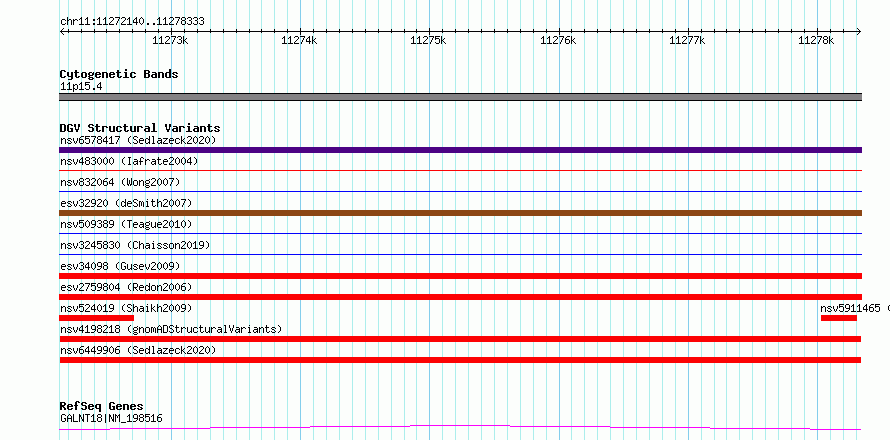This screenshot has width=890, height=440.
Task: Select the 11276k ruler position label
Action: [559, 40]
